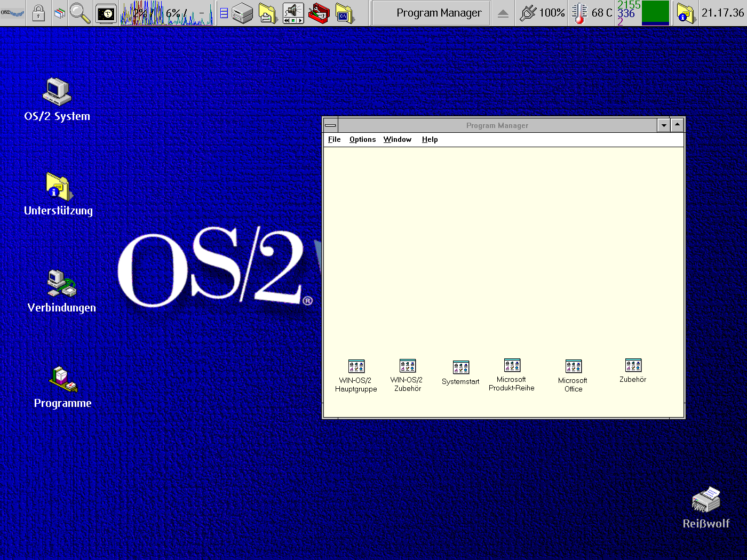The height and width of the screenshot is (560, 747).
Task: Open the information folder in the toolbar
Action: coord(685,13)
